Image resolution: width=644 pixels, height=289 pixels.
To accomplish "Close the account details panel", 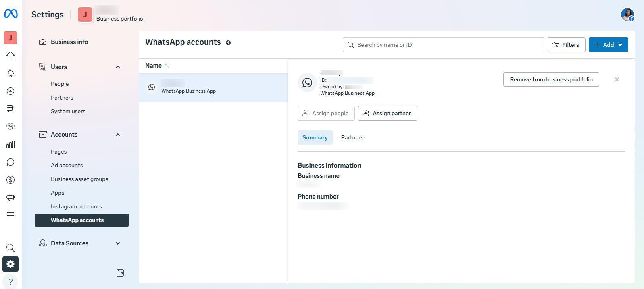I will pos(617,79).
